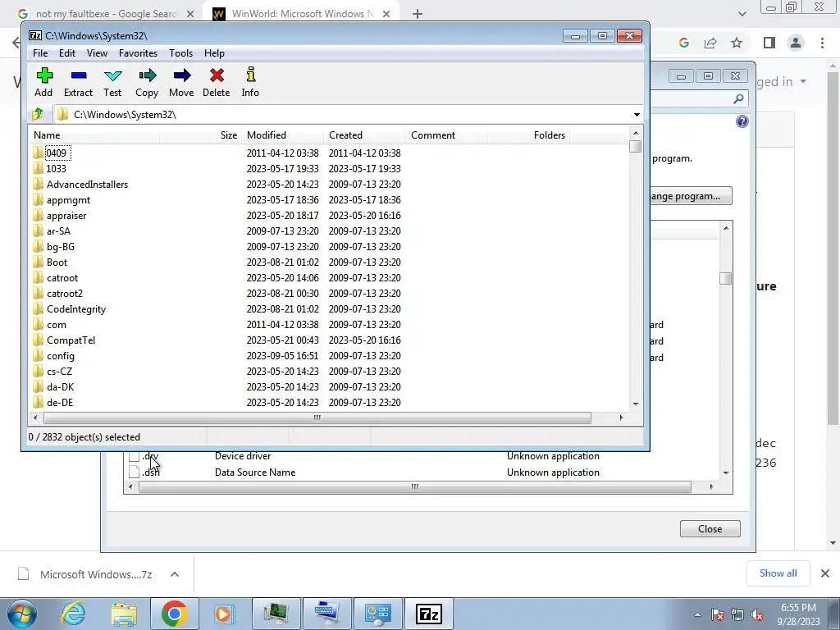
Task: Click the Chrome share page icon
Action: point(710,43)
